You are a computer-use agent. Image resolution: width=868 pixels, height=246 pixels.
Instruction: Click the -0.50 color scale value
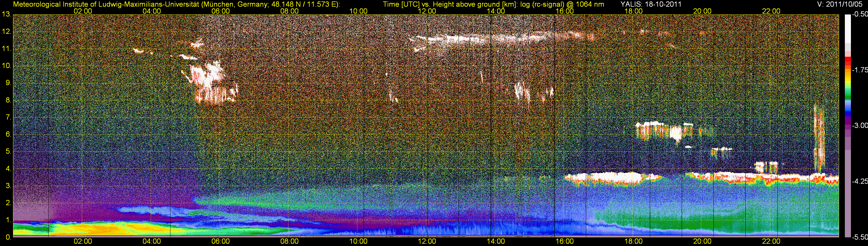point(860,14)
